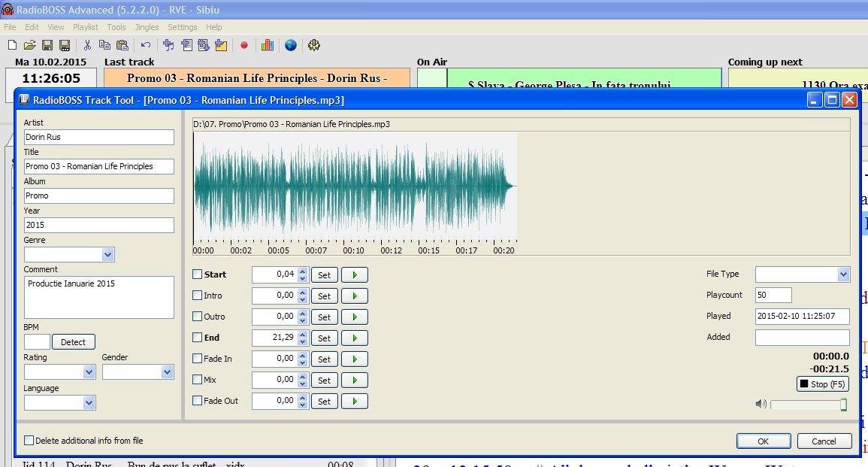Open the Help menu
Image resolution: width=868 pixels, height=467 pixels.
(x=213, y=27)
